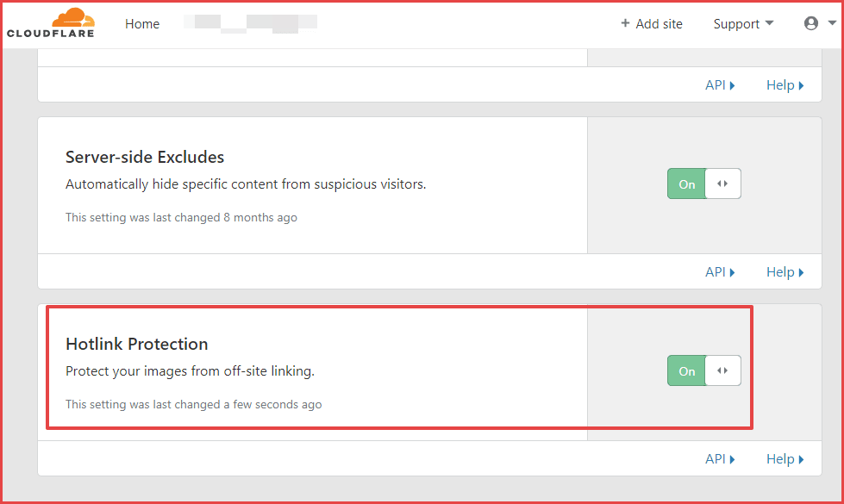Viewport: 844px width, 504px height.
Task: Select Home in the navigation bar
Action: [x=142, y=23]
